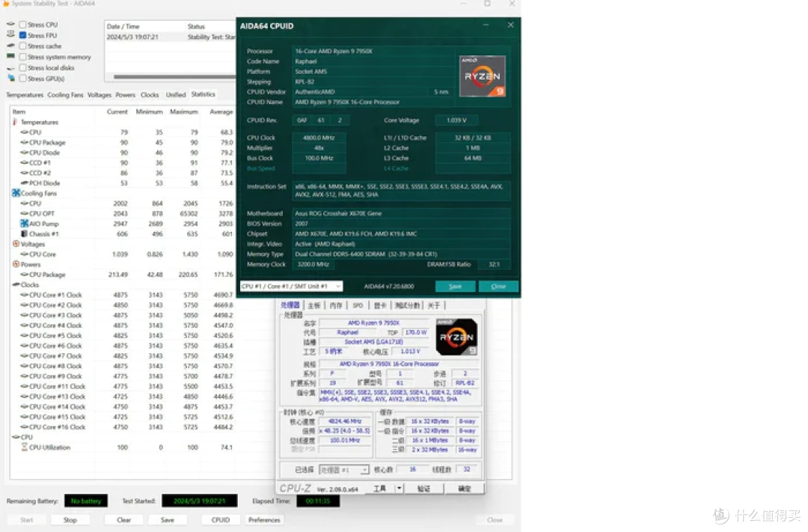
Task: Click the orange Voltages group icon
Action: pyautogui.click(x=16, y=244)
